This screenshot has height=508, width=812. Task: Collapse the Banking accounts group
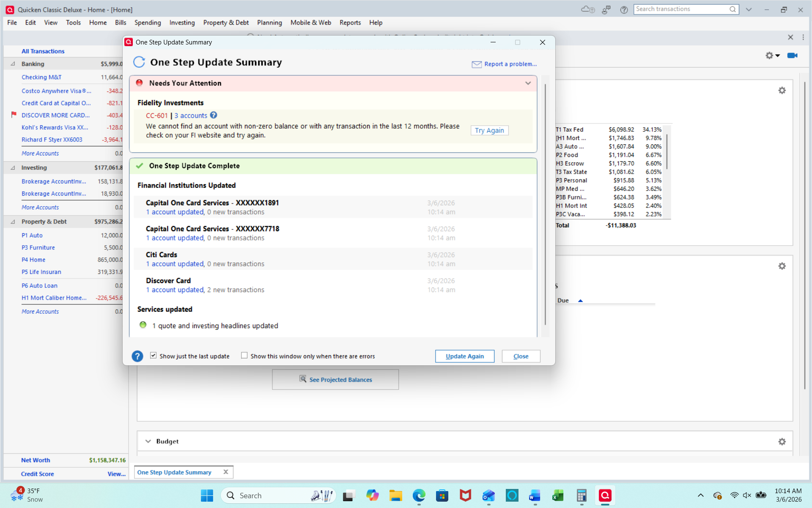click(13, 64)
